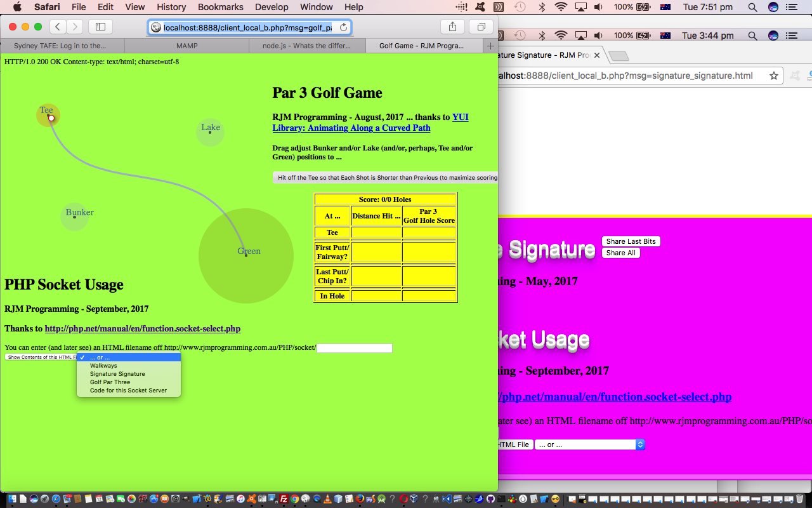Open the Develop menu
The width and height of the screenshot is (812, 508).
click(272, 7)
